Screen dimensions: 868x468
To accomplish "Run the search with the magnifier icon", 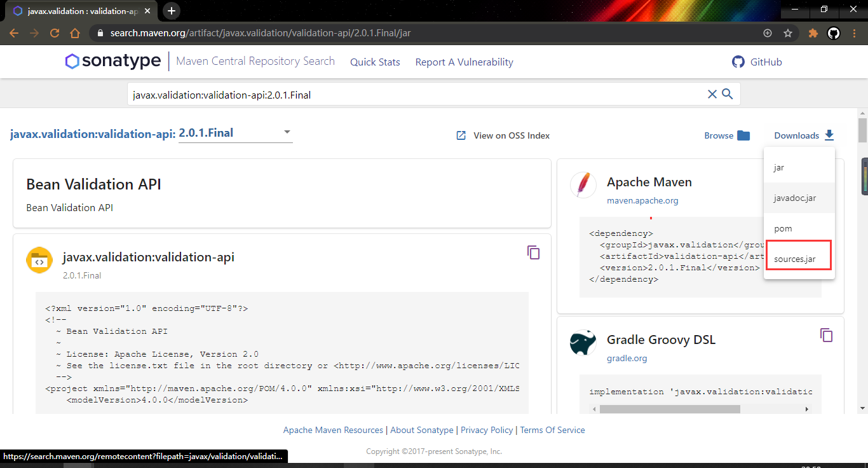I will click(728, 94).
